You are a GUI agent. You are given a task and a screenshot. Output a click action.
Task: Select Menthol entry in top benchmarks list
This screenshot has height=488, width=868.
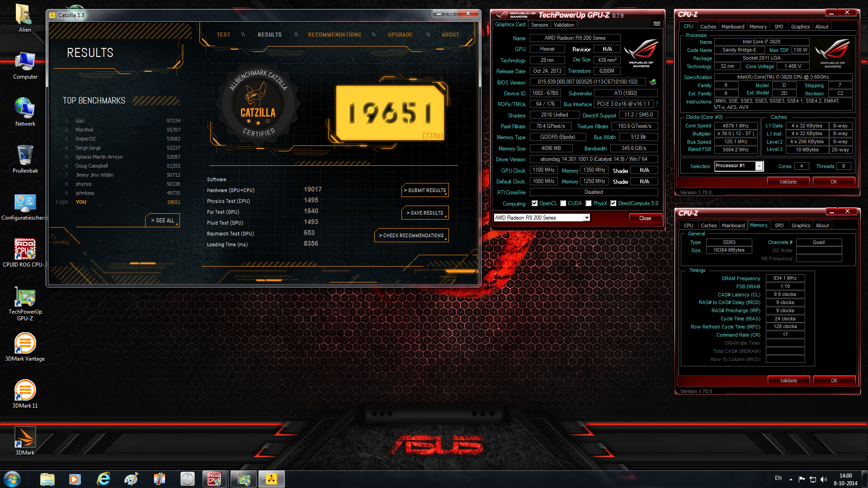tap(122, 130)
